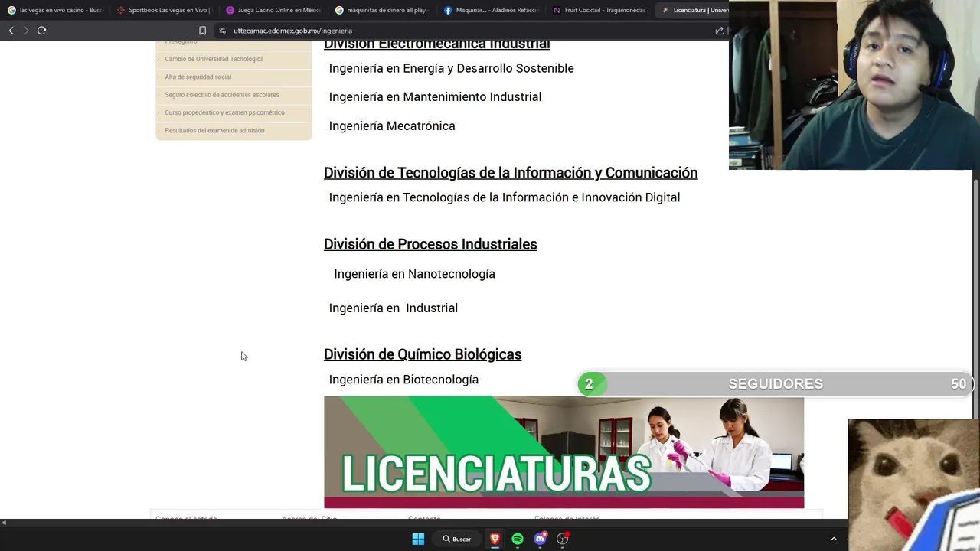Click the cat image overlay
This screenshot has height=551, width=980.
click(x=913, y=485)
